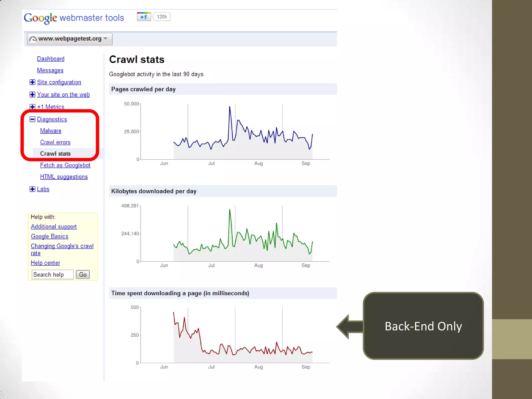Click the 120k share count bubble
The width and height of the screenshot is (532, 399).
click(162, 17)
